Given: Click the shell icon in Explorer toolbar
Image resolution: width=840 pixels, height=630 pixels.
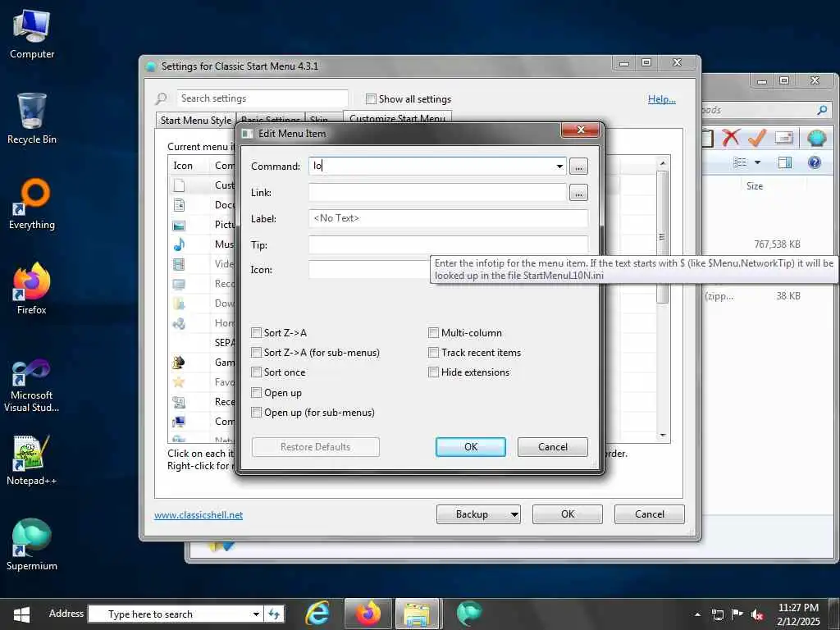Looking at the screenshot, I should click(x=816, y=138).
